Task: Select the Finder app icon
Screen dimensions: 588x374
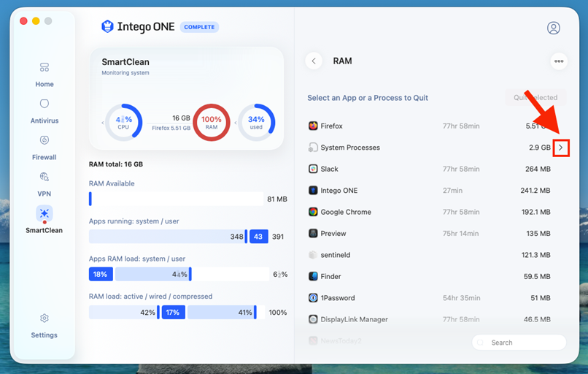Action: [313, 276]
